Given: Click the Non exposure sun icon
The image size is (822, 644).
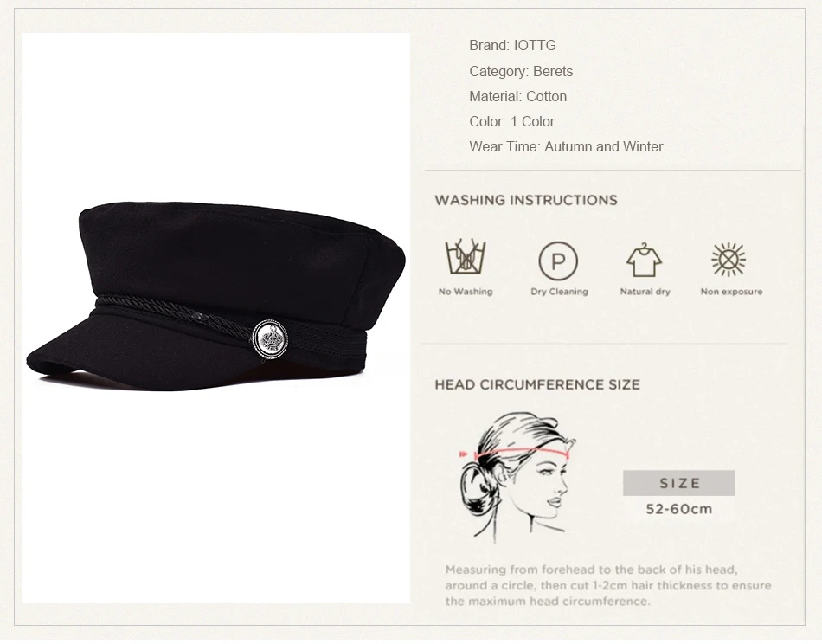Looking at the screenshot, I should [x=729, y=259].
